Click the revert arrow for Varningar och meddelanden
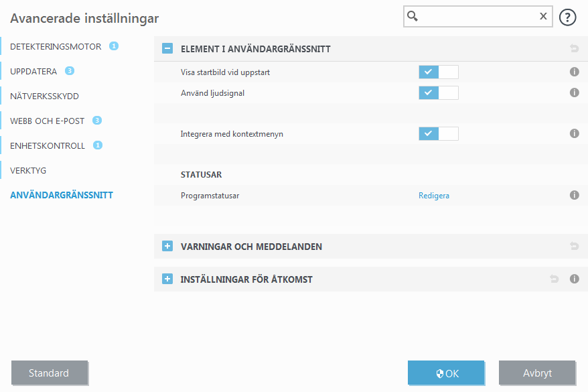588x392 pixels. 574,246
